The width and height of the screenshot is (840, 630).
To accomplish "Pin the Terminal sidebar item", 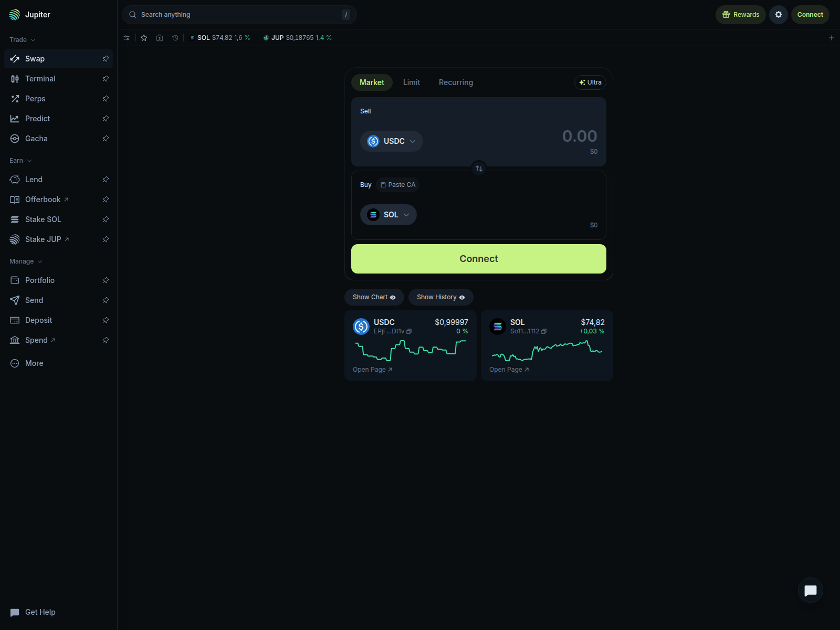I will [106, 79].
